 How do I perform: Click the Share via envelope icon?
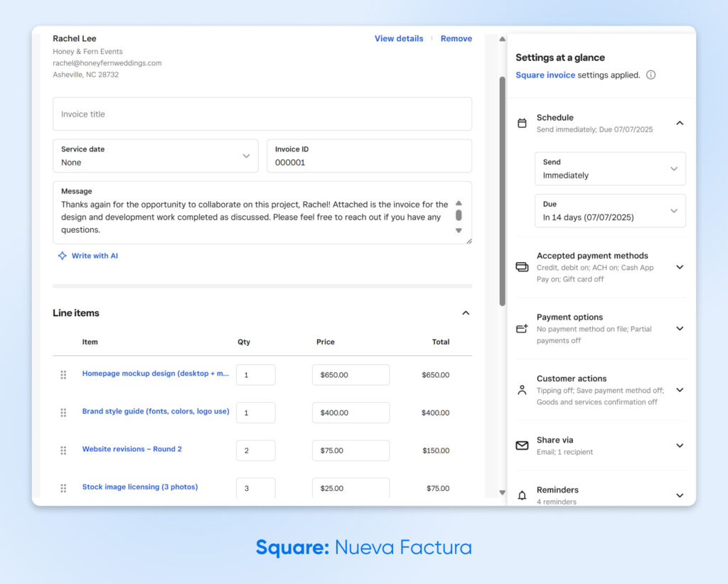pos(522,445)
